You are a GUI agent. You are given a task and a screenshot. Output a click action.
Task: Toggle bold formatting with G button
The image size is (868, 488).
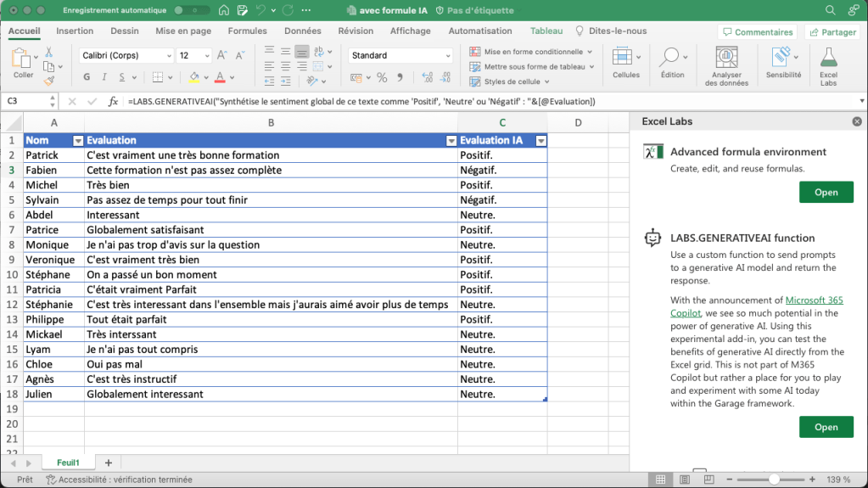(x=87, y=77)
